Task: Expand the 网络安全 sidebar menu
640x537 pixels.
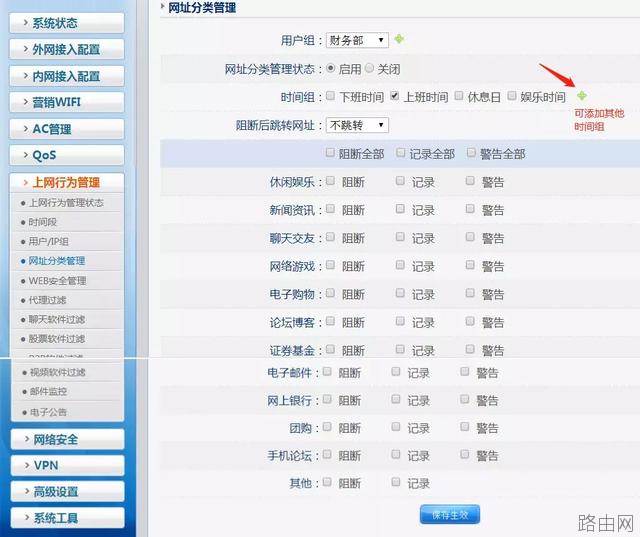Action: (68, 439)
